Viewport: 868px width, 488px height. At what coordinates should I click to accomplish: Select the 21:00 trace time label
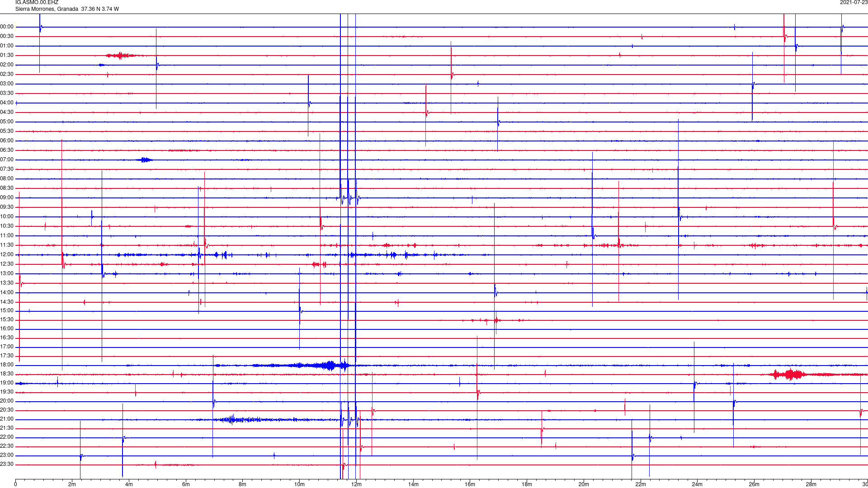click(7, 419)
